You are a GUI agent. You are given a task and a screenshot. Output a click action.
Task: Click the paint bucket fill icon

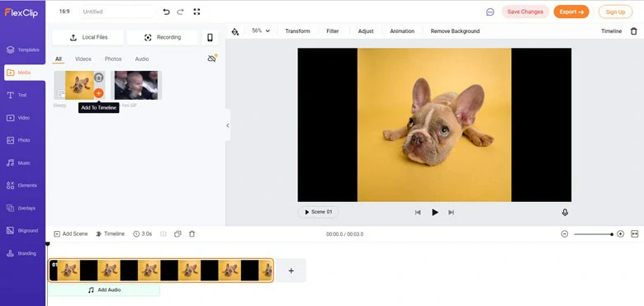235,31
